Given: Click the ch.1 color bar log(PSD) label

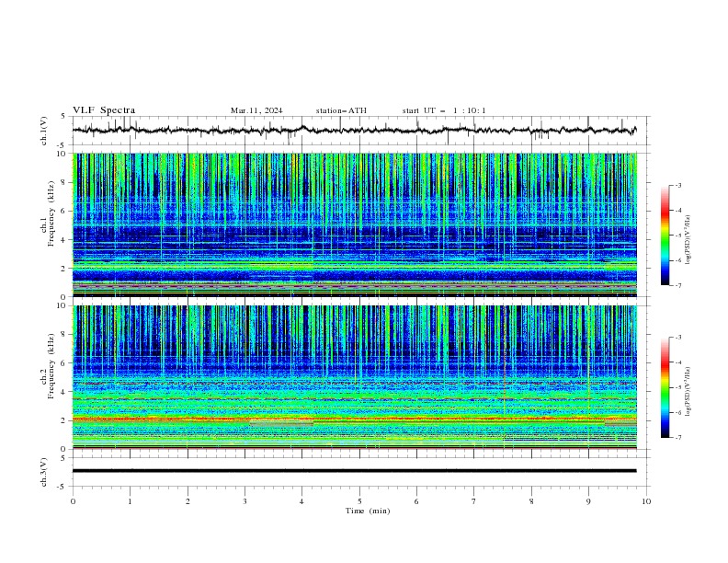Looking at the screenshot, I should (x=688, y=240).
